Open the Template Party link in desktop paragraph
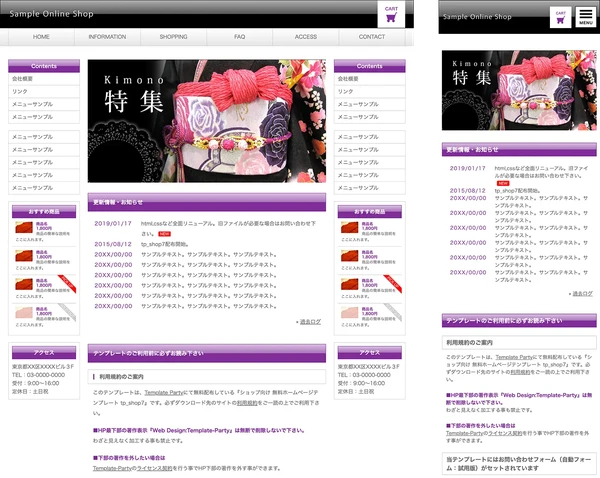 (164, 393)
